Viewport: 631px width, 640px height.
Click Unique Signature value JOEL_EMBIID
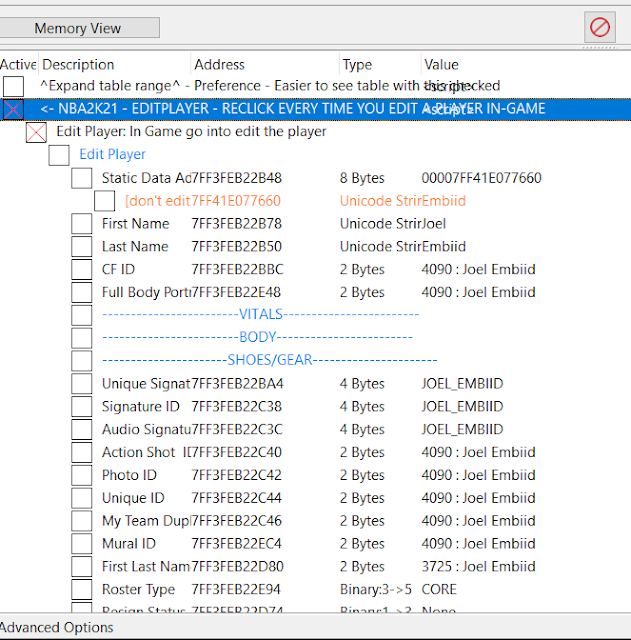click(x=462, y=384)
